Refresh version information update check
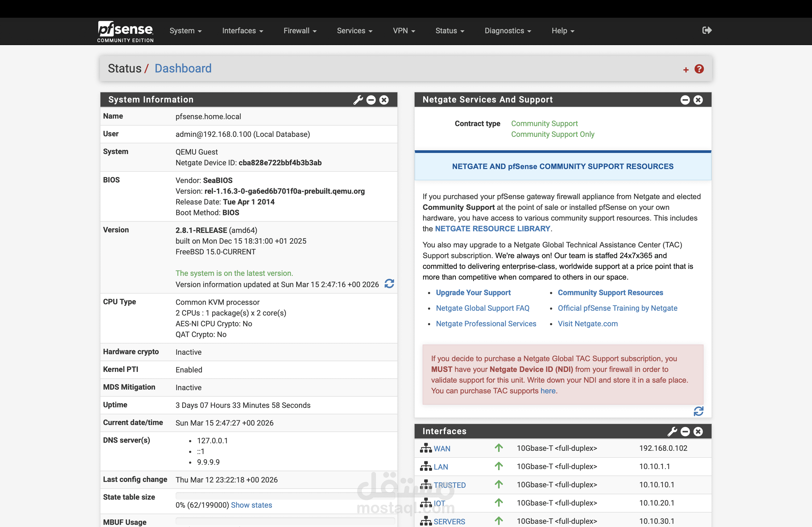 pos(389,284)
